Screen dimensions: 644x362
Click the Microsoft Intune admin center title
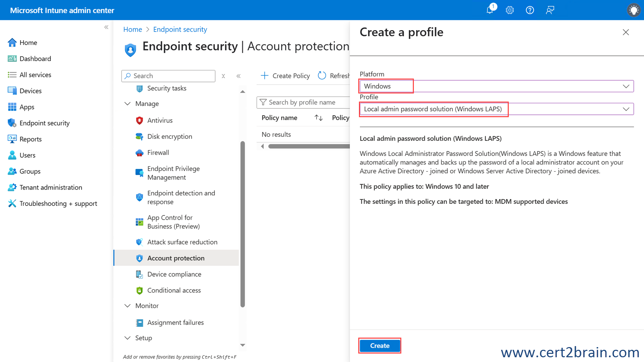[62, 10]
